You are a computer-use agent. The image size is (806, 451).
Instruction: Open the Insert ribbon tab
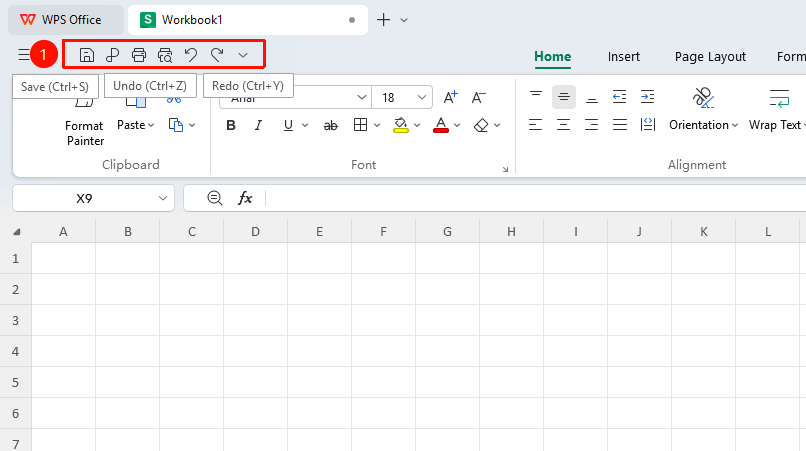pos(624,57)
